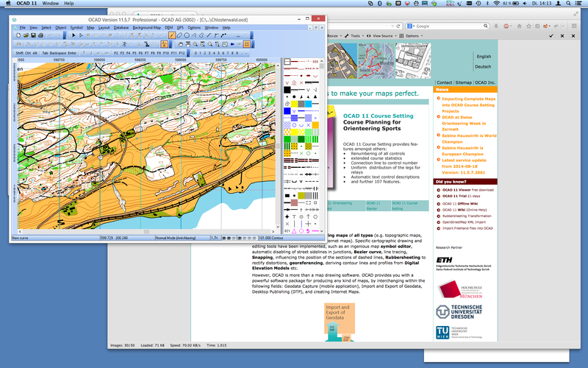Screen dimensions: 588x368
Task: Expand the function keys toolbar overflow after F12
Action: click(x=188, y=53)
